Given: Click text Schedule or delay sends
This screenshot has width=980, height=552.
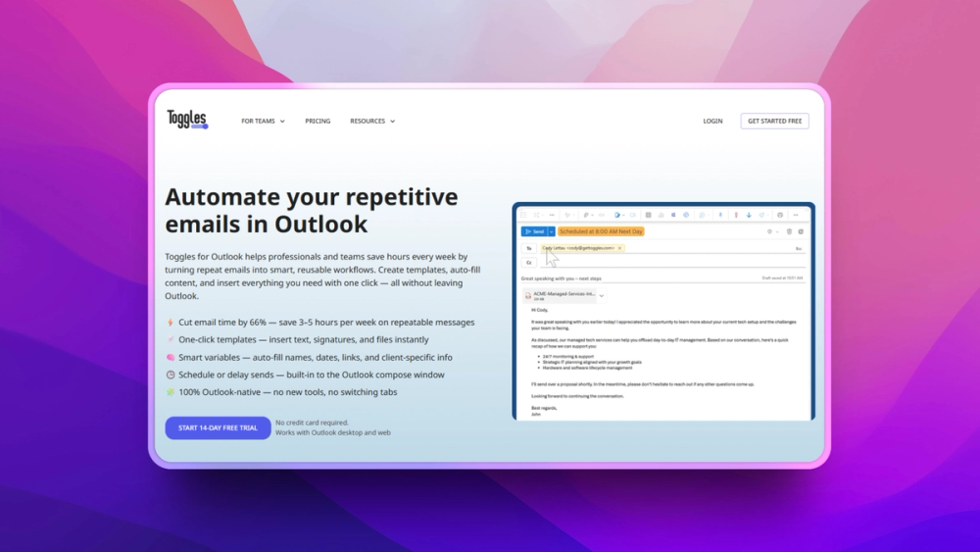Looking at the screenshot, I should 226,376.
